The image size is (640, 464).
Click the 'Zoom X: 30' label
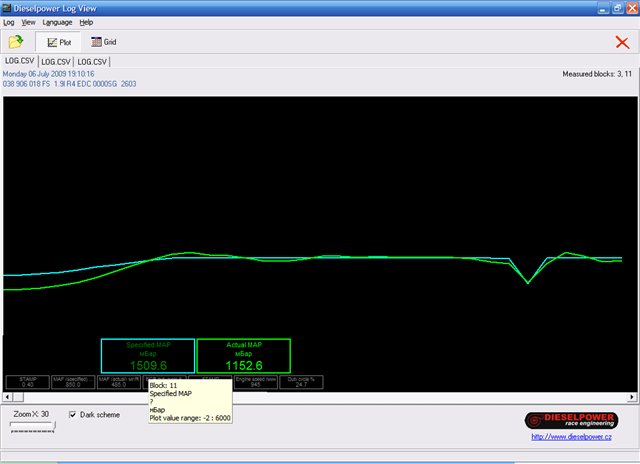pos(31,414)
